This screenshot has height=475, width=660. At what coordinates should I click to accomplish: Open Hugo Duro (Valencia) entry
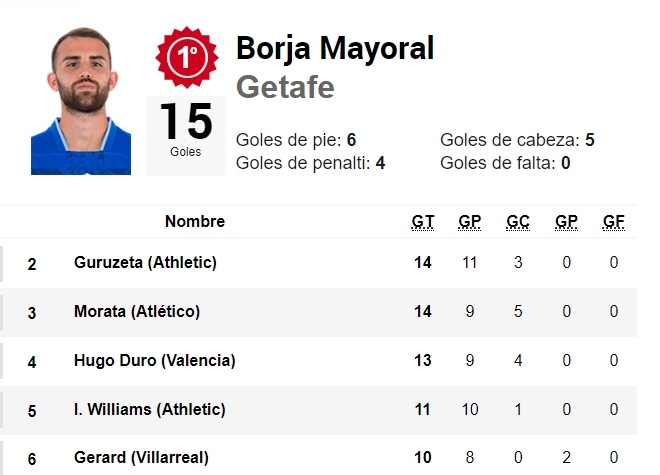tap(155, 361)
